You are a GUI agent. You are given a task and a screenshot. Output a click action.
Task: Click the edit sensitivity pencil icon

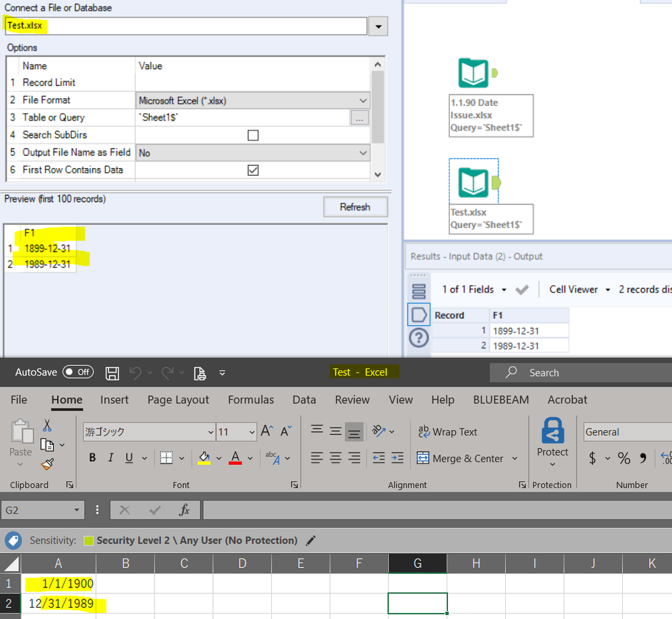[x=311, y=540]
